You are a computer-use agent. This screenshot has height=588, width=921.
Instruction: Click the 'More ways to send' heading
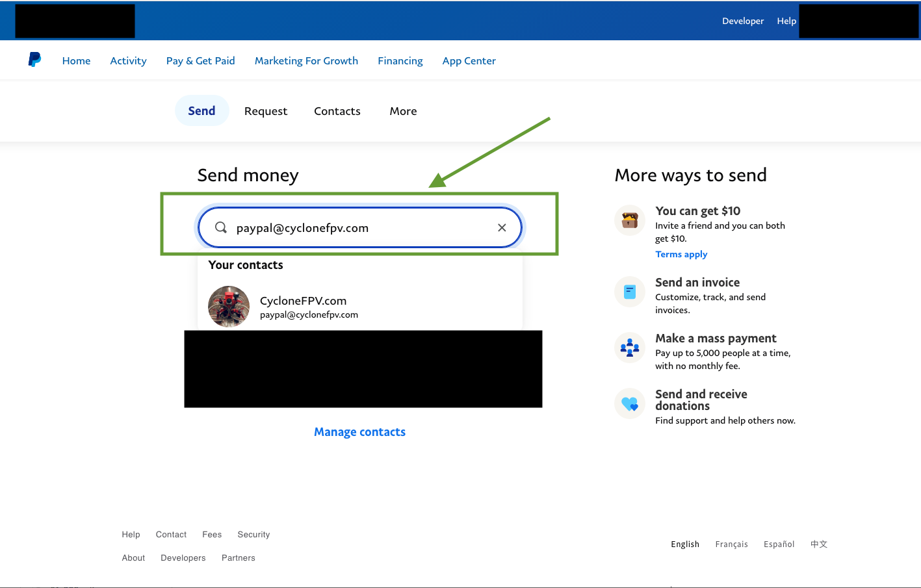pos(690,175)
